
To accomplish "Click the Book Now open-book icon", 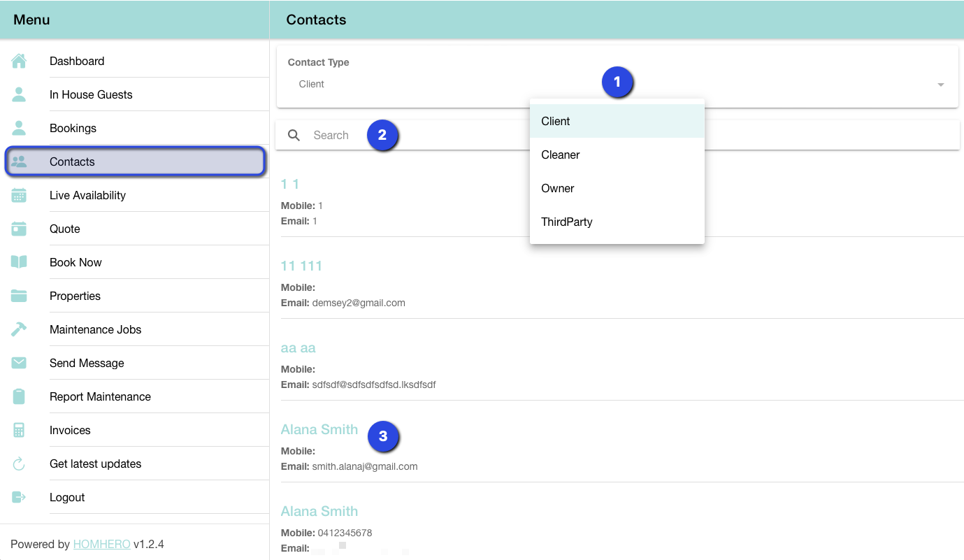I will 19,262.
